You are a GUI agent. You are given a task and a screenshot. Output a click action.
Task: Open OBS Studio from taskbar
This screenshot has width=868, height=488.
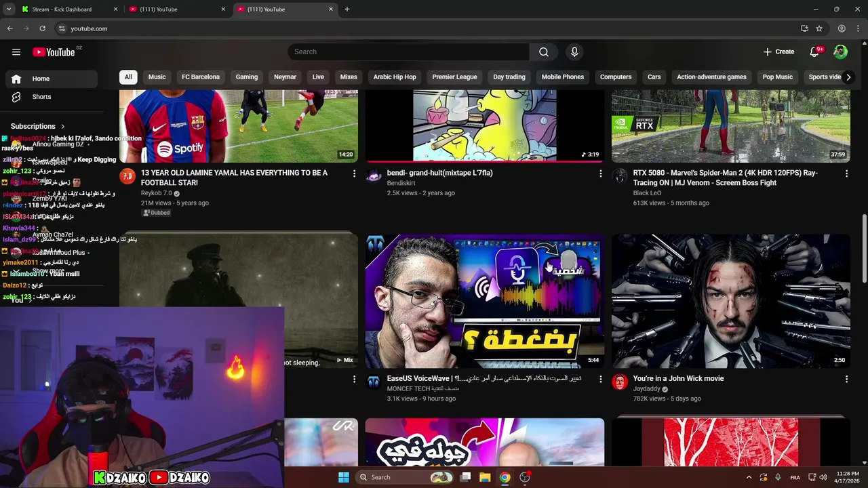tap(525, 477)
